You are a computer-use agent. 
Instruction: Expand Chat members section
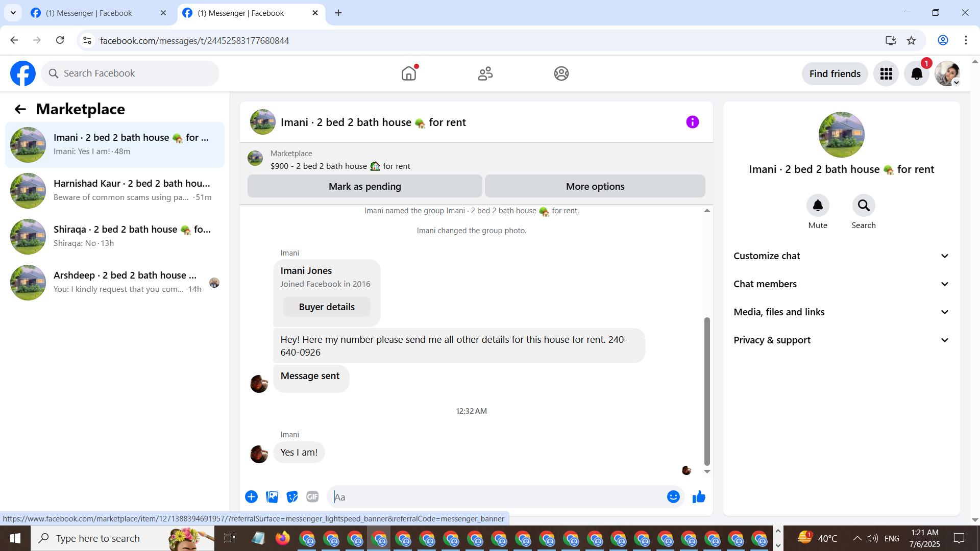(x=841, y=284)
